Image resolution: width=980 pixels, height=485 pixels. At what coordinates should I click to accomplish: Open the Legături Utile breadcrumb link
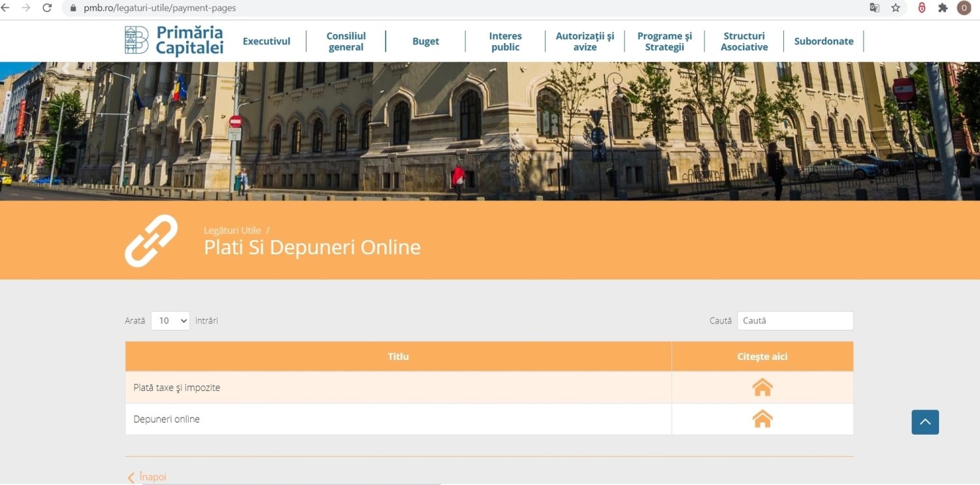(x=232, y=230)
